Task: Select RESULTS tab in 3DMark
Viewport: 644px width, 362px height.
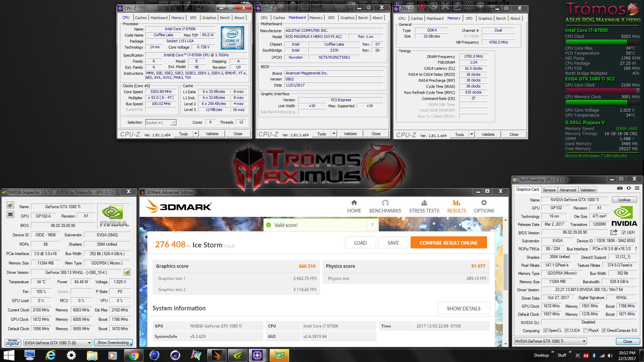Action: pos(457,206)
